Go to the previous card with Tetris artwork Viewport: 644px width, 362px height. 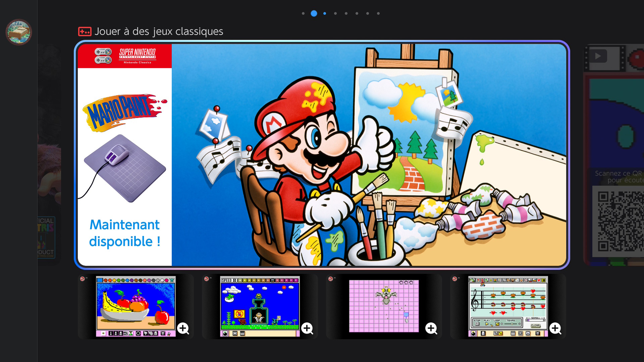49,155
